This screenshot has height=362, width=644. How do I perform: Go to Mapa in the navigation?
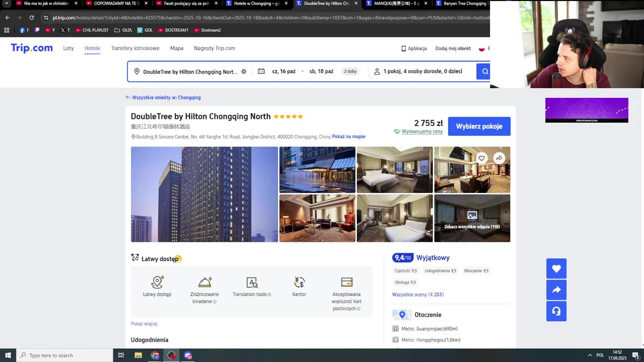click(x=177, y=48)
